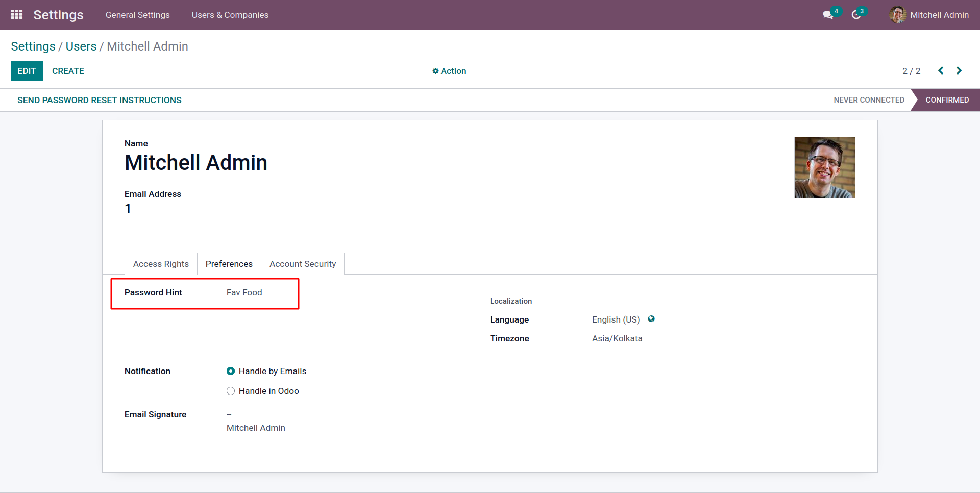Click the Password Hint label
980x493 pixels.
pyautogui.click(x=153, y=292)
